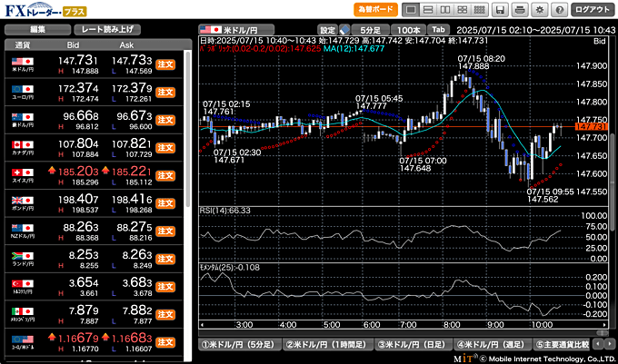Open chart 設定 settings button
Image resolution: width=618 pixels, height=364 pixels.
pos(327,30)
